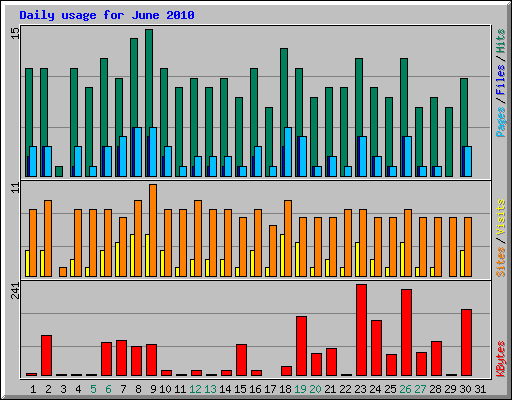
Task: Click the day 9 axis label
Action: pos(153,389)
